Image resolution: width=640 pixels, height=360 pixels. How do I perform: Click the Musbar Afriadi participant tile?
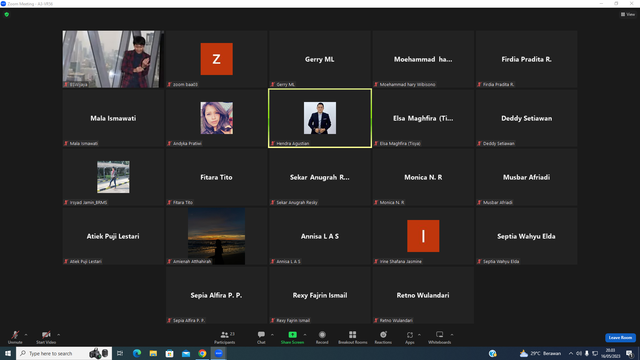[526, 177]
